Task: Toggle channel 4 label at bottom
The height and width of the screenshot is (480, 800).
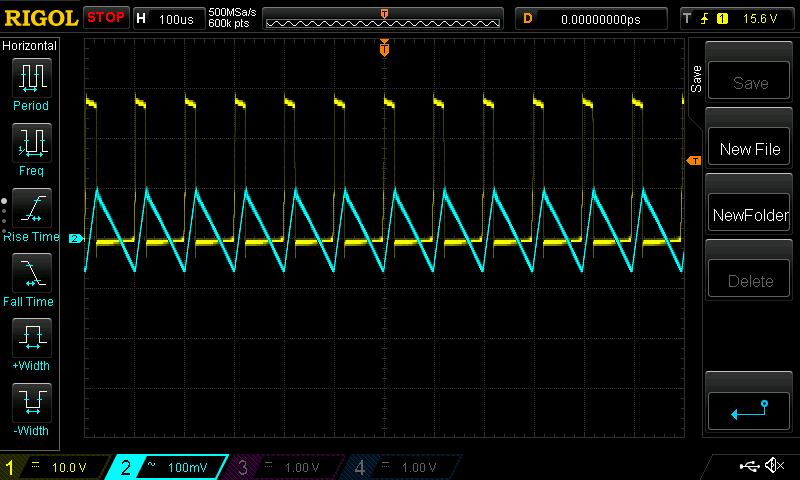Action: [x=360, y=467]
